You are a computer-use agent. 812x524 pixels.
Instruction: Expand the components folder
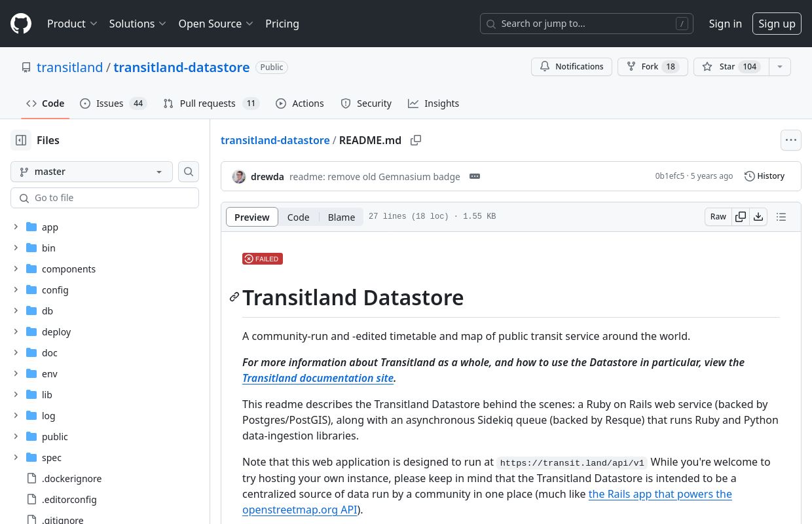pyautogui.click(x=16, y=269)
